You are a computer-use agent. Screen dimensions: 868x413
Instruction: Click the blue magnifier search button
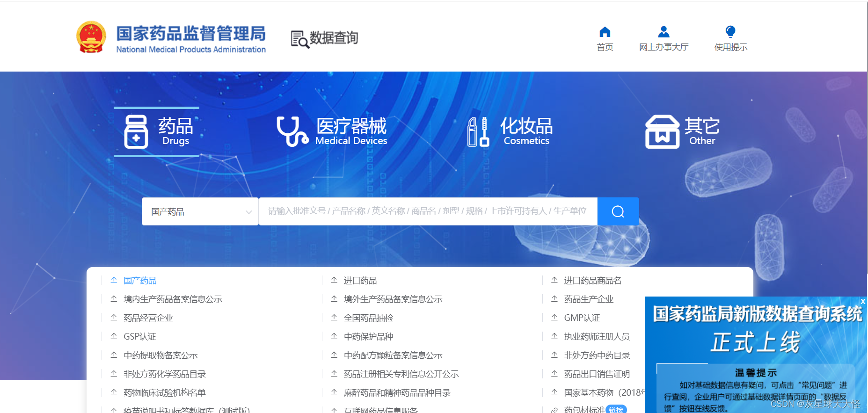618,211
